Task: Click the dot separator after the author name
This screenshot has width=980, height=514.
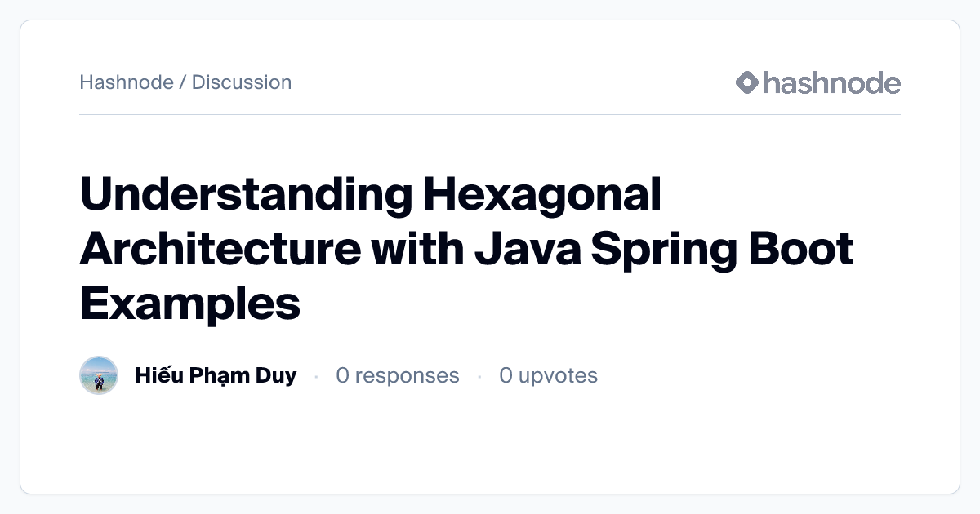Action: click(316, 376)
